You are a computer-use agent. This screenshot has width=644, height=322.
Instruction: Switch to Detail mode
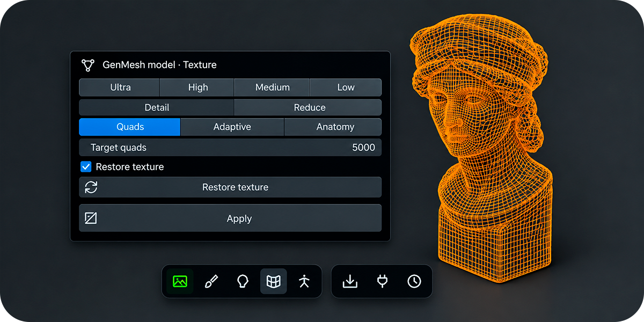click(157, 107)
